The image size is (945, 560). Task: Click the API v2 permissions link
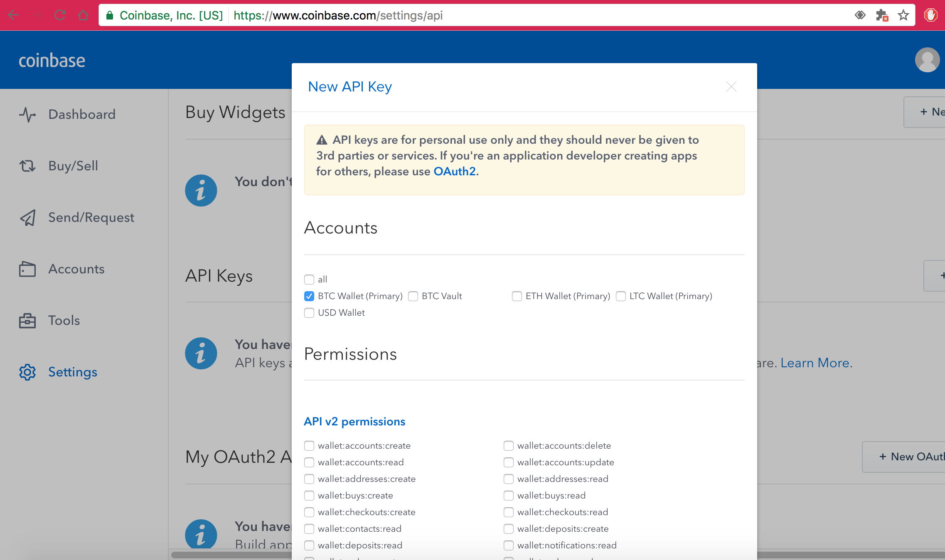pyautogui.click(x=354, y=422)
